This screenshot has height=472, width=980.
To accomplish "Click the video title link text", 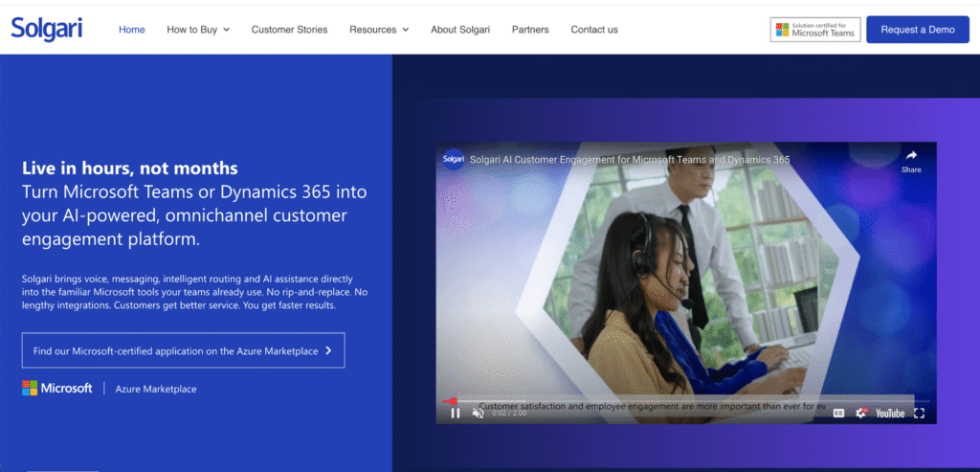I will coord(630,159).
